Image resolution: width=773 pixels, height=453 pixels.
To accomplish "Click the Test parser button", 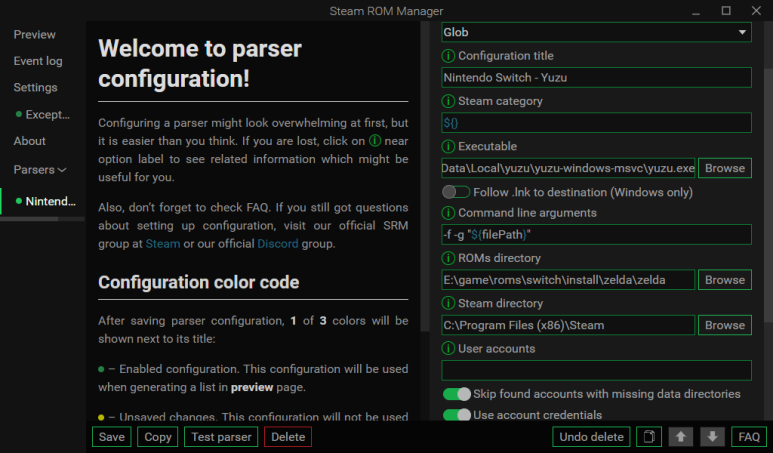I will tap(221, 437).
